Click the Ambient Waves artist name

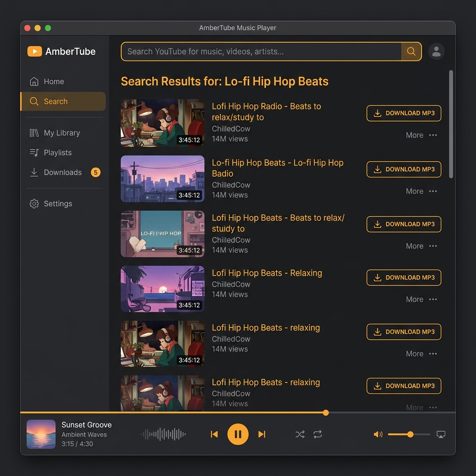point(84,435)
